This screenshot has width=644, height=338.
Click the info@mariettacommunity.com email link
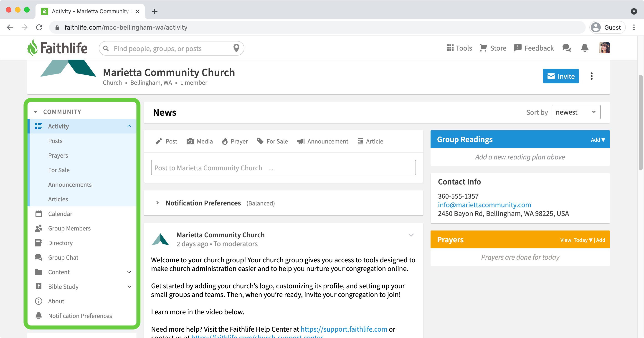click(484, 205)
